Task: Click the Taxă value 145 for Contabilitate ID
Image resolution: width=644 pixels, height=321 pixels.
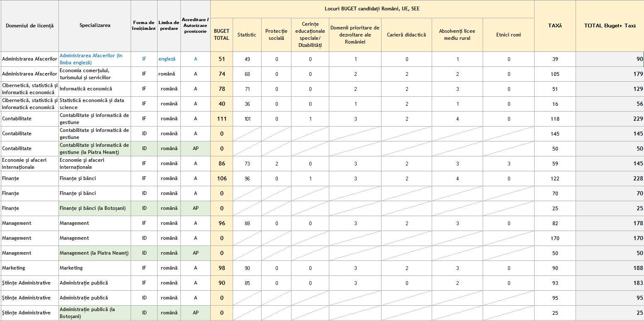Action: coord(555,134)
